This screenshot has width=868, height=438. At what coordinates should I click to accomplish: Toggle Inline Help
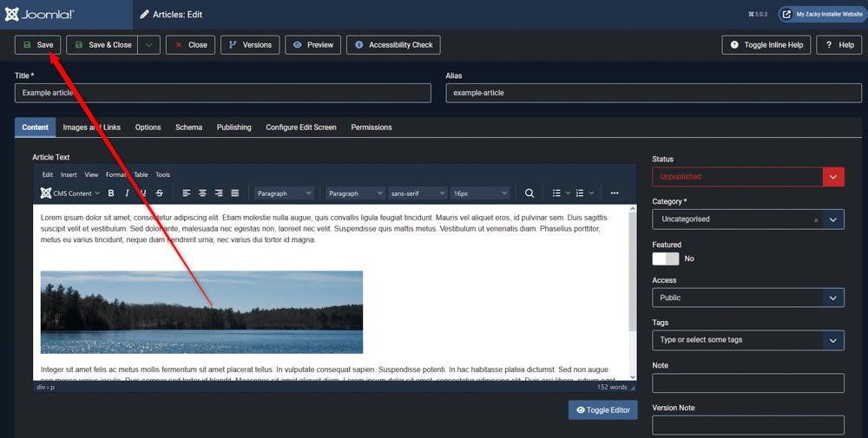pos(766,45)
